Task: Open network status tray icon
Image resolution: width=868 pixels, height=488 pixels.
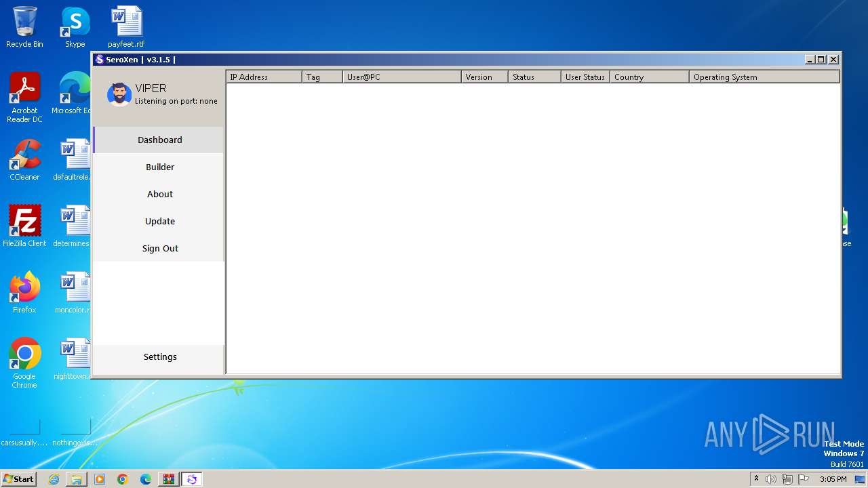Action: 787,479
